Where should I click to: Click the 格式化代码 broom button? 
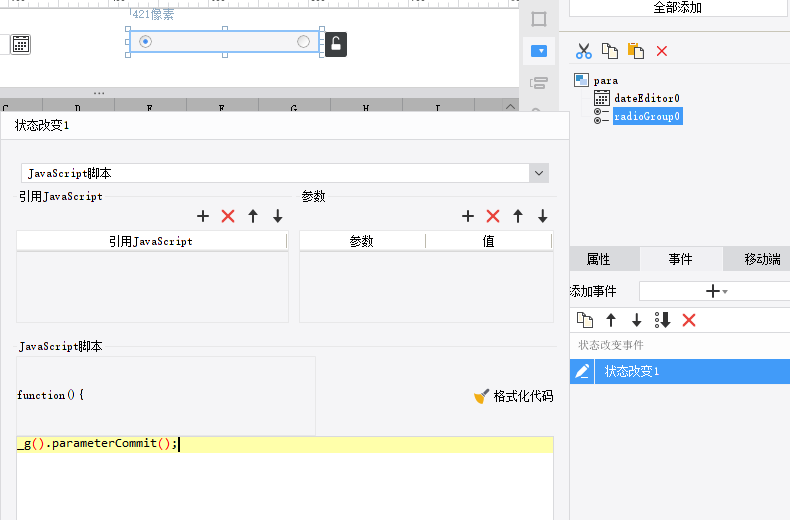tap(513, 396)
